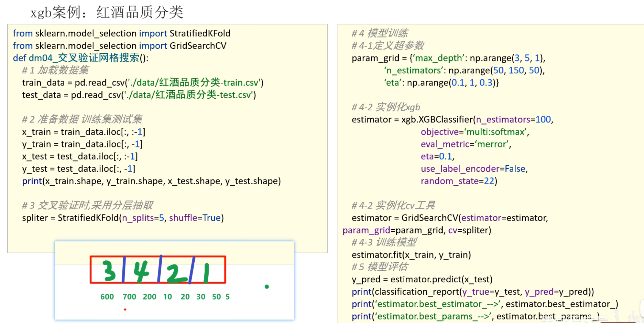Click the train_data read_csv line
The height and width of the screenshot is (323, 644).
[x=142, y=83]
